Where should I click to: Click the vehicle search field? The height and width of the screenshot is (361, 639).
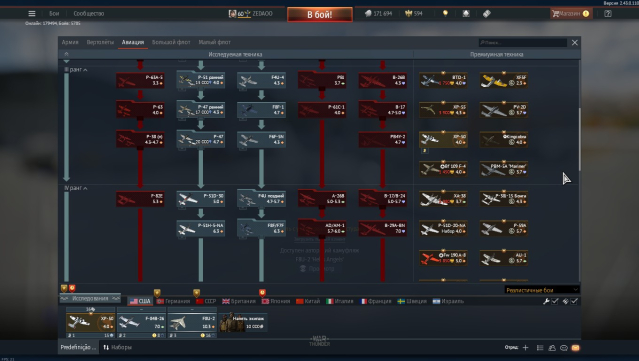click(522, 42)
